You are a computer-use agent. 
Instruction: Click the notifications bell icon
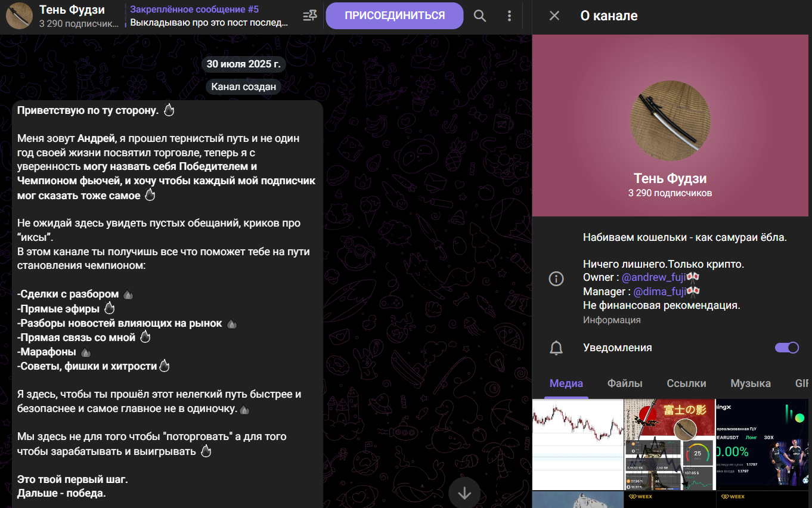pyautogui.click(x=556, y=348)
